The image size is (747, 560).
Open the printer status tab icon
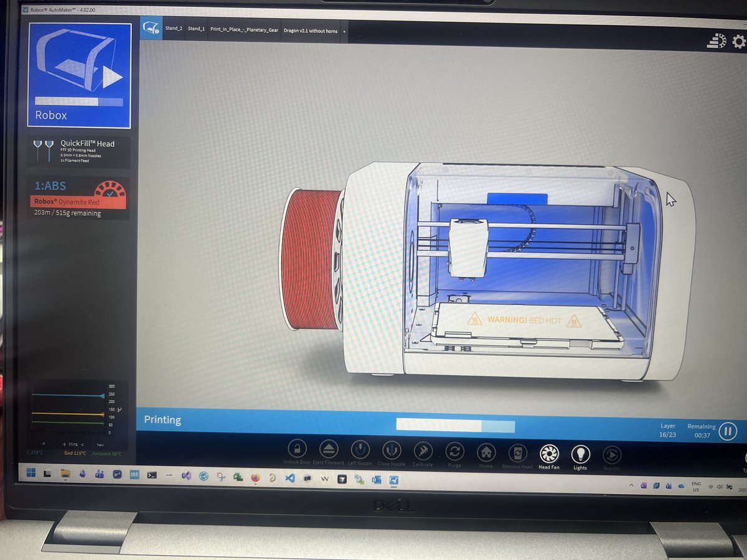(x=151, y=29)
